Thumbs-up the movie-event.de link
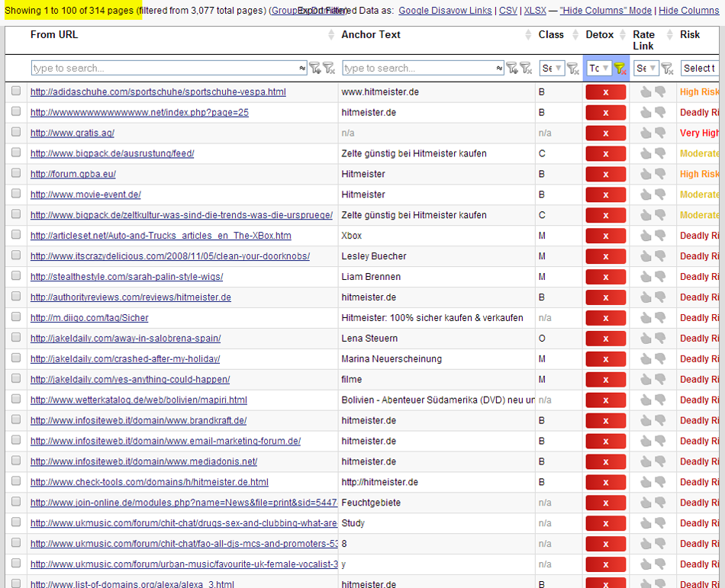 coord(646,194)
